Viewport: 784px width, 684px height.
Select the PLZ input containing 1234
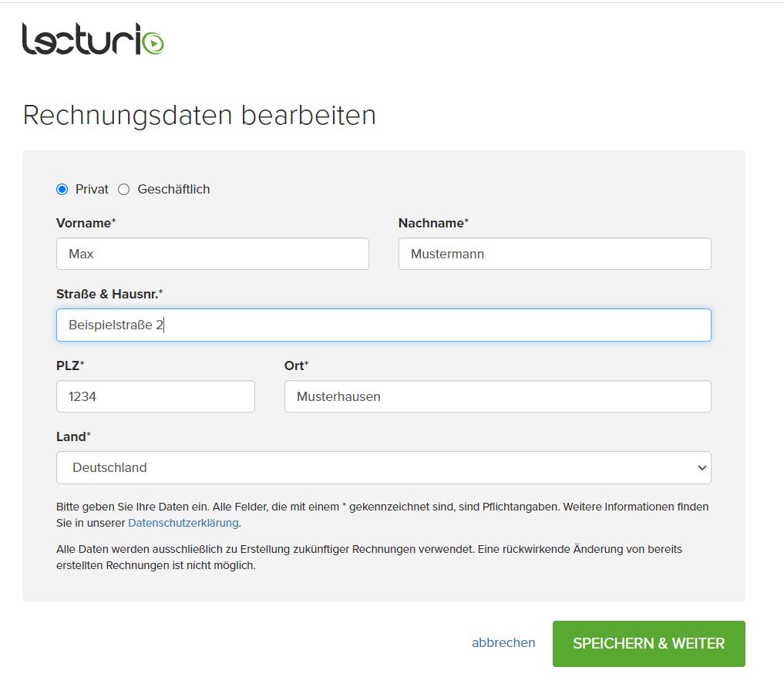[155, 396]
